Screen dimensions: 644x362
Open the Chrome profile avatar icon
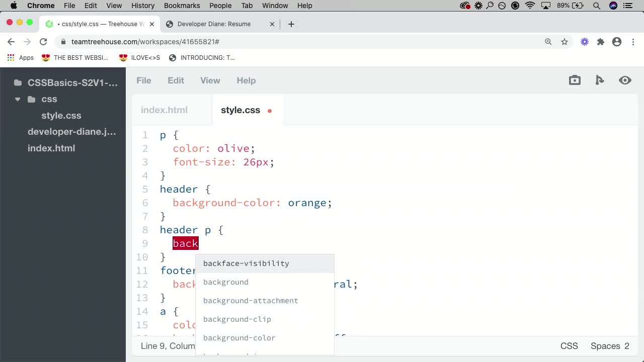pyautogui.click(x=617, y=42)
